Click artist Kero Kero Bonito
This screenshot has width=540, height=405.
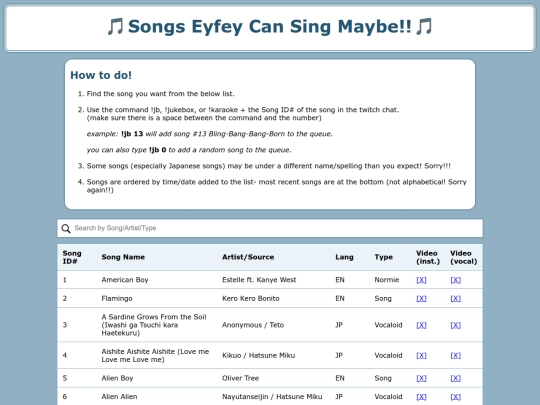pos(251,299)
